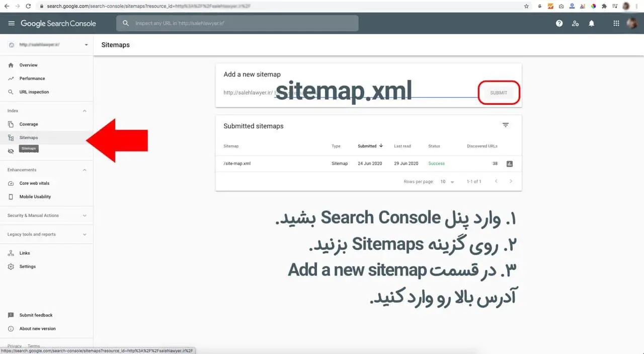Open About new version
The width and height of the screenshot is (644, 354).
pyautogui.click(x=46, y=329)
